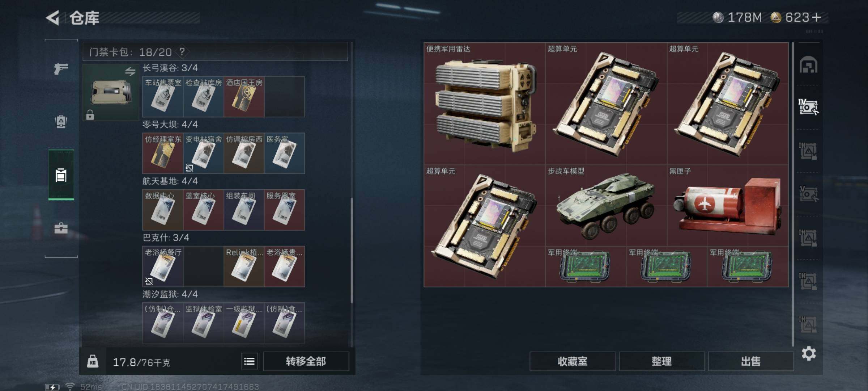Select the 步战车模型 item in storage
Screen dimensions: 868x391
click(606, 206)
